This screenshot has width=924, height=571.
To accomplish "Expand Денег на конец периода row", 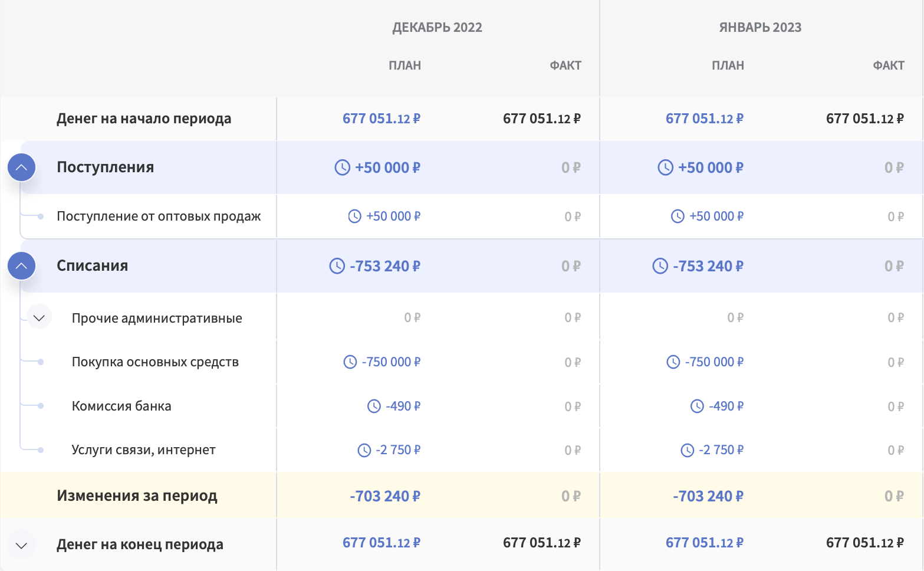I will (x=21, y=545).
